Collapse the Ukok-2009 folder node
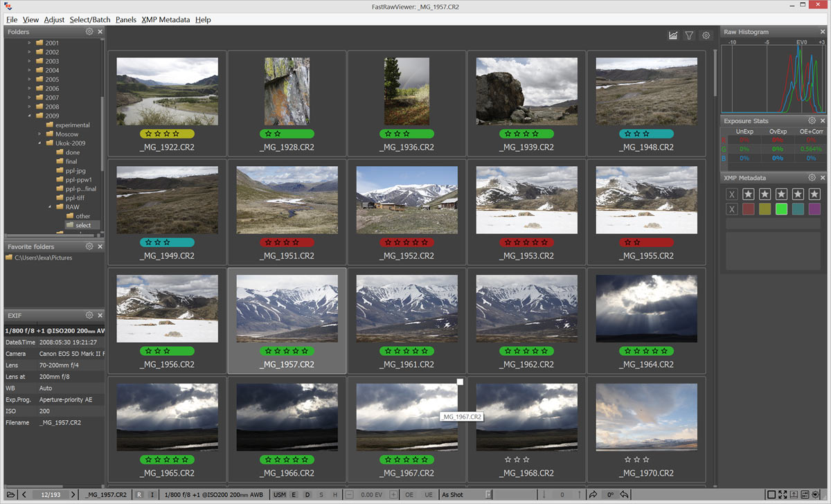This screenshot has width=831, height=504. [x=39, y=143]
